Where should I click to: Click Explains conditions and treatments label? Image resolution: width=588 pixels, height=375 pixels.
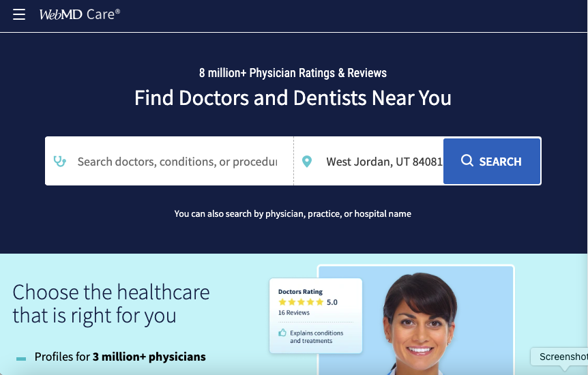317,337
